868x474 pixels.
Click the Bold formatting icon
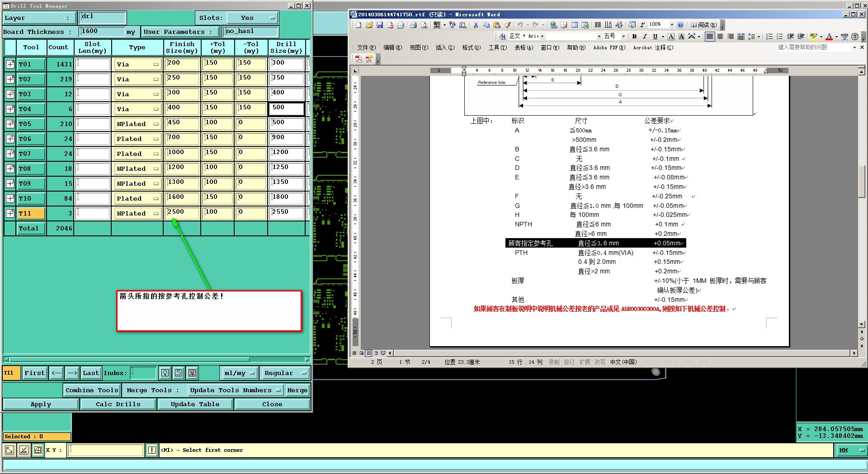click(x=634, y=37)
